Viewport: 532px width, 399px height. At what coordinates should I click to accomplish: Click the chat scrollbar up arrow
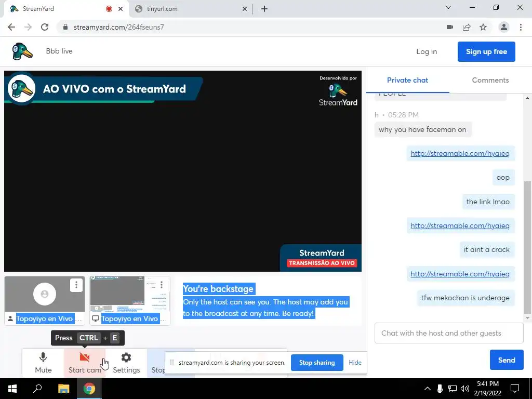[x=527, y=98]
